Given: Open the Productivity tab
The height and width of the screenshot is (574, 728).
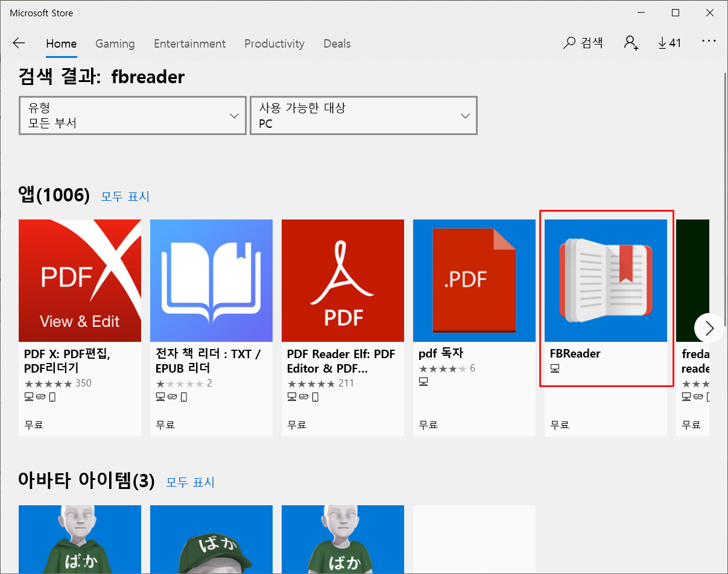Looking at the screenshot, I should tap(274, 43).
